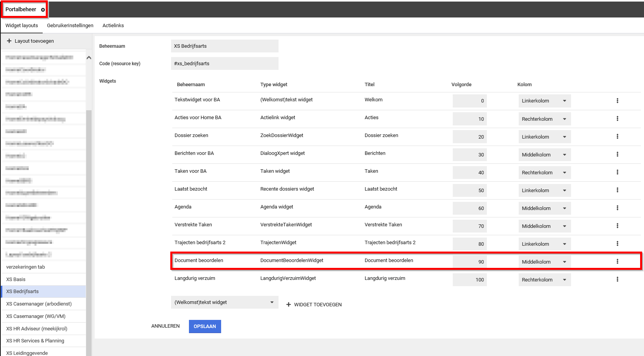Click the plus icon beside Layout toevoegen
The height and width of the screenshot is (356, 644).
[x=9, y=41]
